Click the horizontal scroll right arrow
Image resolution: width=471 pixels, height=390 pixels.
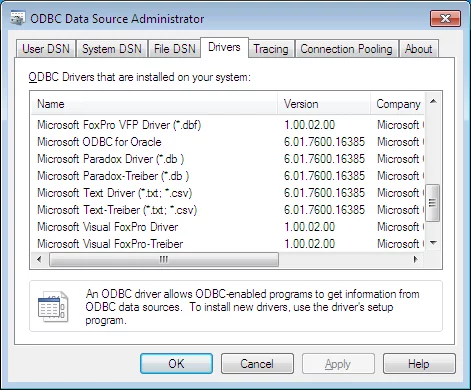(x=415, y=259)
